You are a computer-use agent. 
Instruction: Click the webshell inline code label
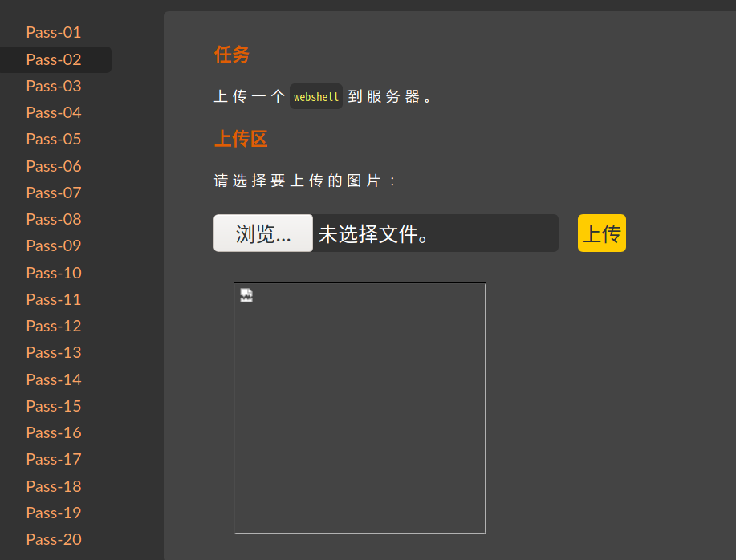[x=315, y=96]
